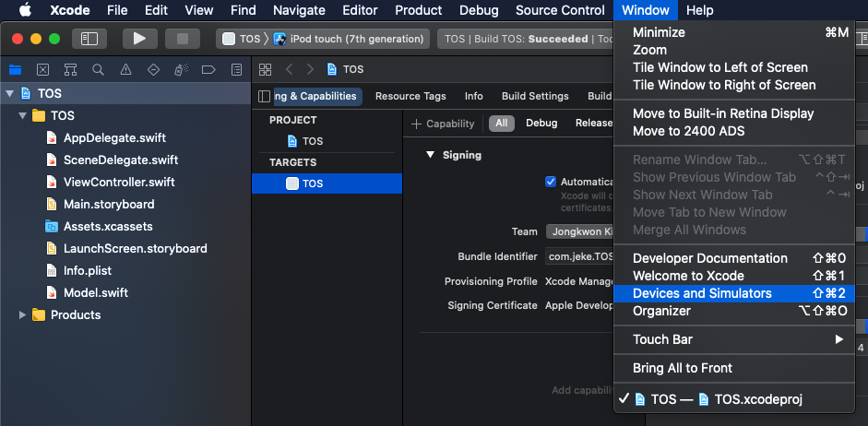
Task: Choose Bring All to Front
Action: point(734,369)
